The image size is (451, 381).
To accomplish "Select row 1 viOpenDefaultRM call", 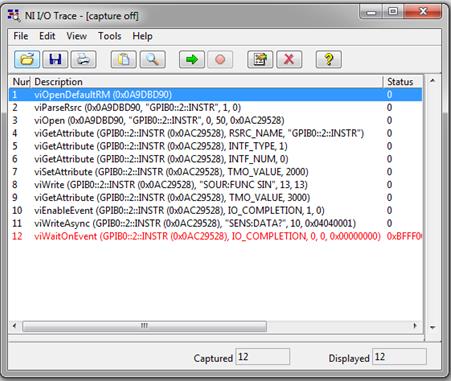I will (216, 95).
